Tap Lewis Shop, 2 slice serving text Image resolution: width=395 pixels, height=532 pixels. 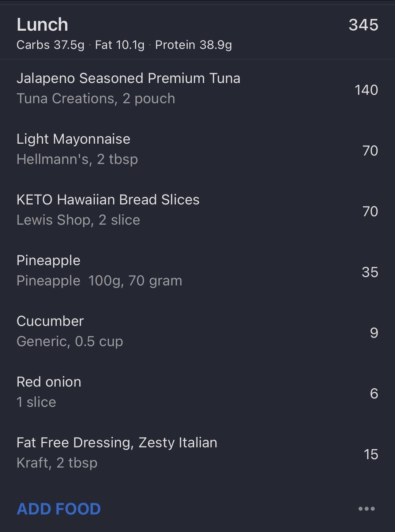pos(78,220)
